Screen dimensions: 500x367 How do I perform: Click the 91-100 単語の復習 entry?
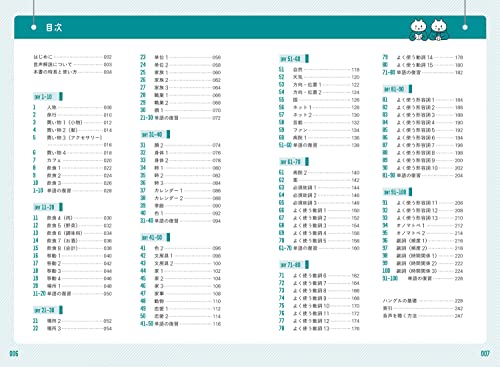(x=423, y=278)
